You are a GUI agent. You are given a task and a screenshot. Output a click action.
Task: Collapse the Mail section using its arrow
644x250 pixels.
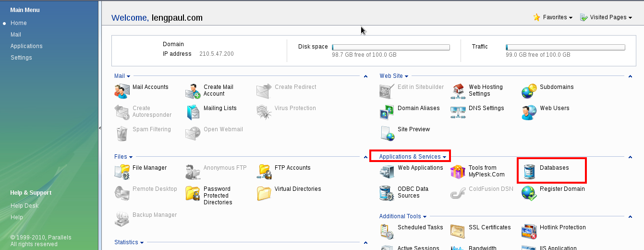pos(365,76)
